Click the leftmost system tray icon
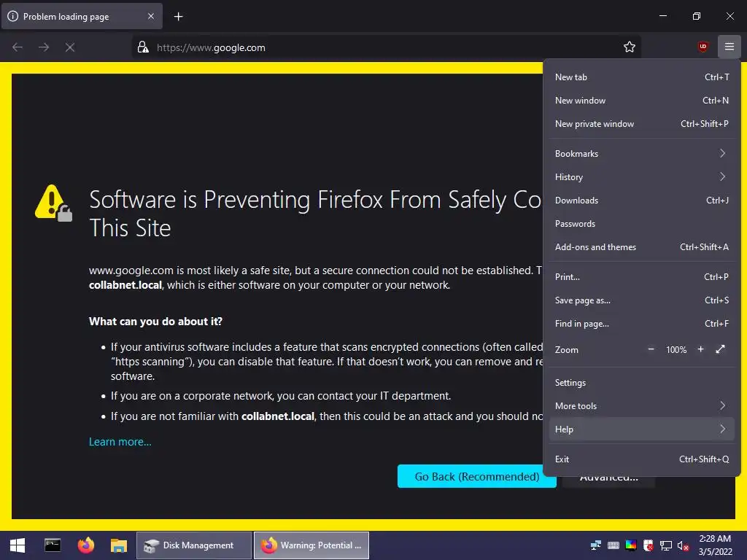The width and height of the screenshot is (747, 560). (596, 545)
